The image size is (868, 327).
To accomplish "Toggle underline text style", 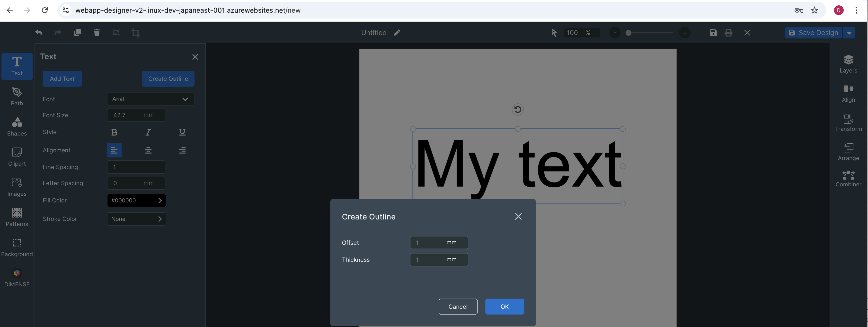I will tap(182, 132).
